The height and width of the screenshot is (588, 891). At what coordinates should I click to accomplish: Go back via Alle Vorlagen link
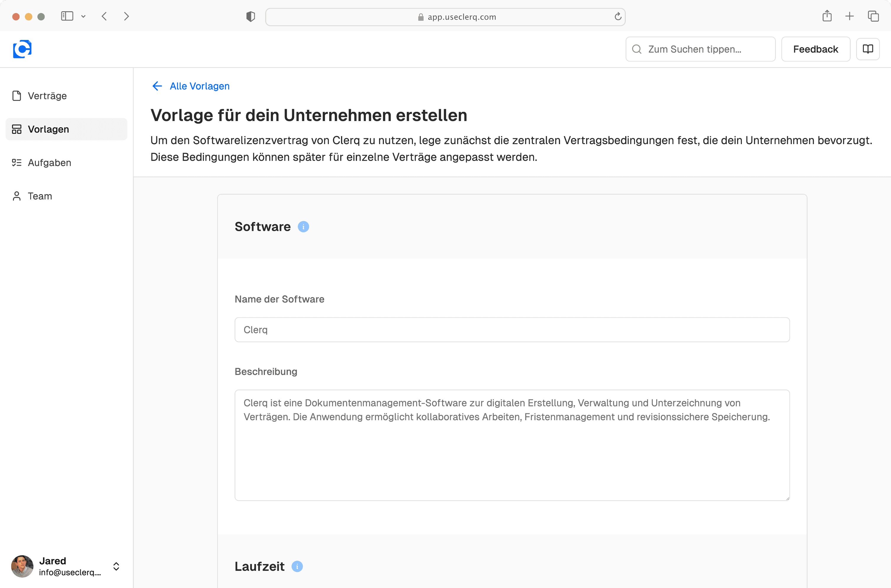(x=200, y=86)
